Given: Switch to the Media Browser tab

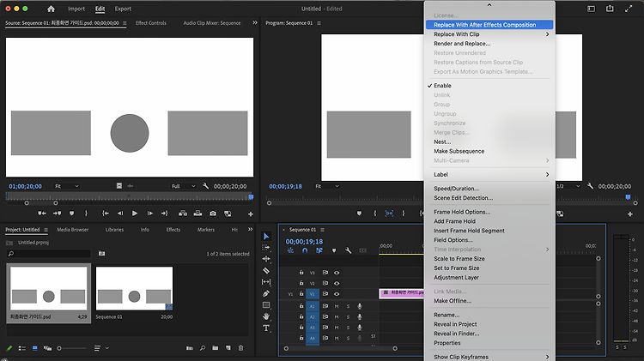Looking at the screenshot, I should pos(73,230).
